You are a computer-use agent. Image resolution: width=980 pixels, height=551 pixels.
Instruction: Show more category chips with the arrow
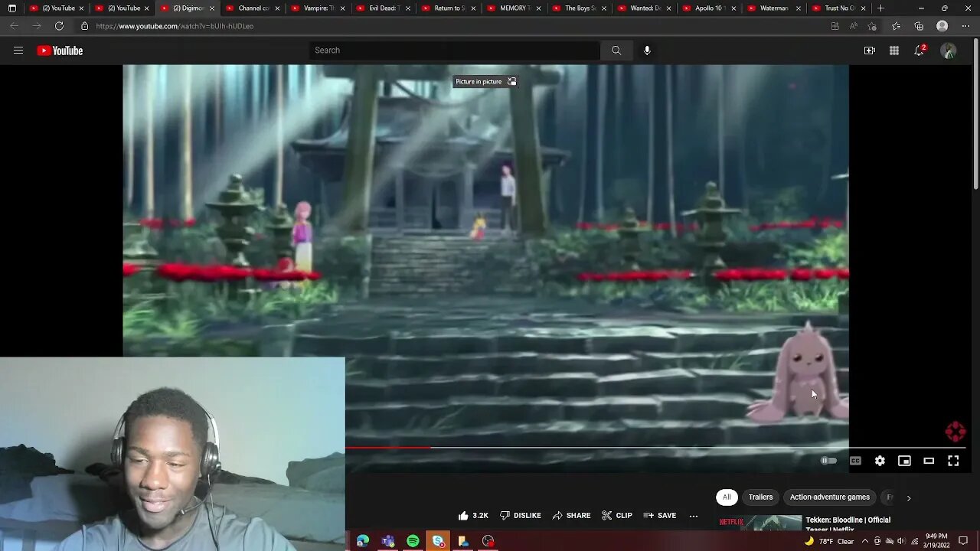(909, 497)
